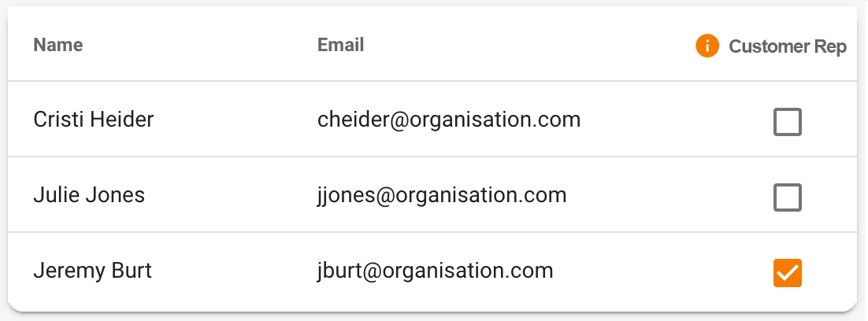Sort by the Email column header
Viewport: 868px width, 321px height.
coord(340,45)
